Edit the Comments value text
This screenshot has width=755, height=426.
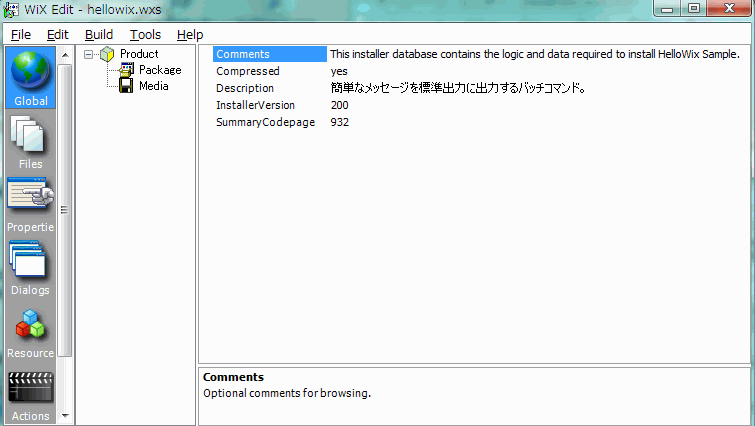pyautogui.click(x=534, y=54)
